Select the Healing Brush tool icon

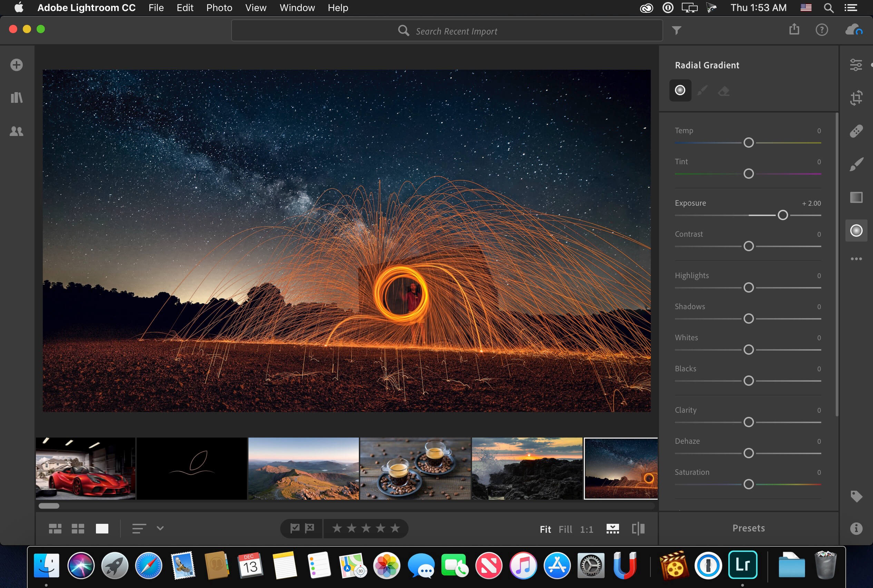[856, 131]
